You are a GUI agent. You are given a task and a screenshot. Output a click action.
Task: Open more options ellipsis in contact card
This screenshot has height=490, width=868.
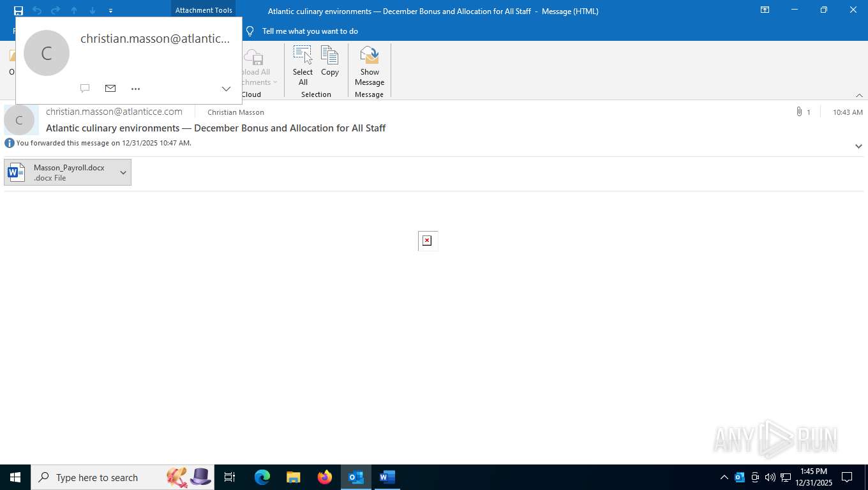[x=135, y=89]
